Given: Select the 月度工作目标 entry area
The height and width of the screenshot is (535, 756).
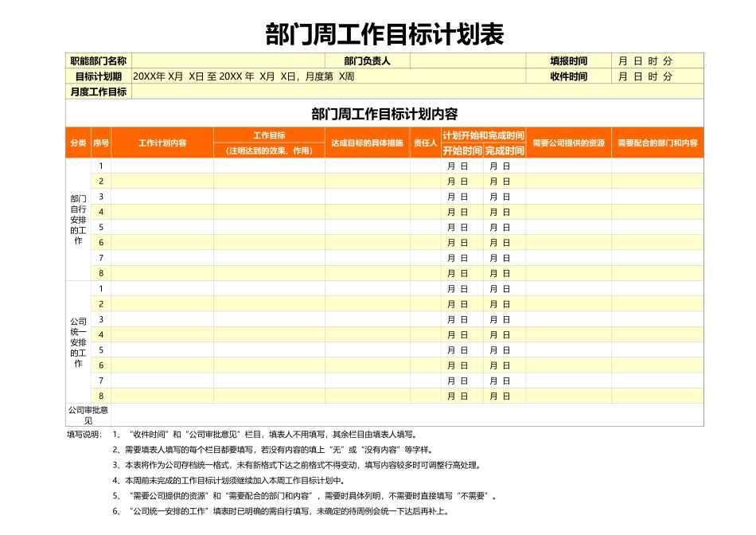Looking at the screenshot, I should (x=398, y=94).
